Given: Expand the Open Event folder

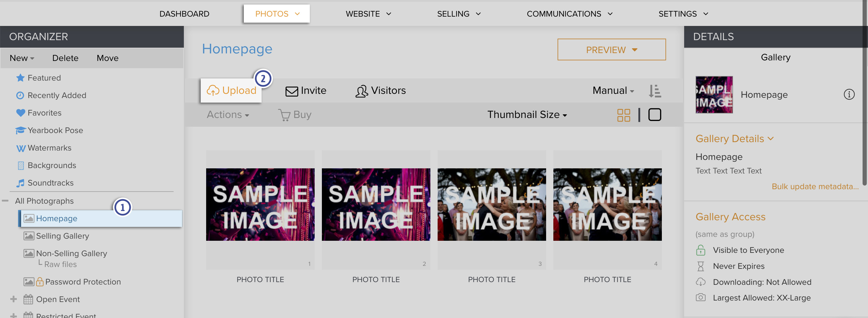Looking at the screenshot, I should pos(14,299).
